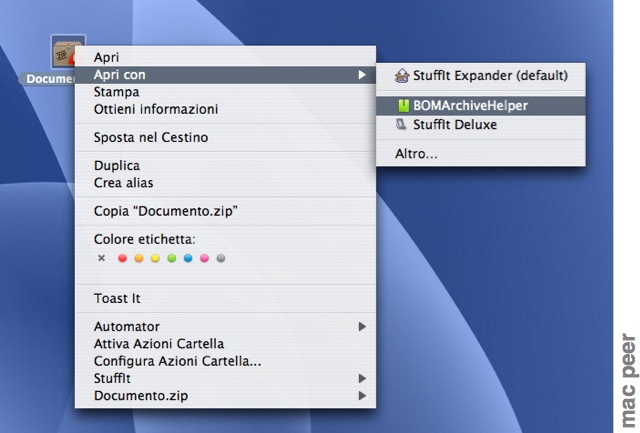
Task: Select the Automator menu entry text
Action: pyautogui.click(x=127, y=326)
